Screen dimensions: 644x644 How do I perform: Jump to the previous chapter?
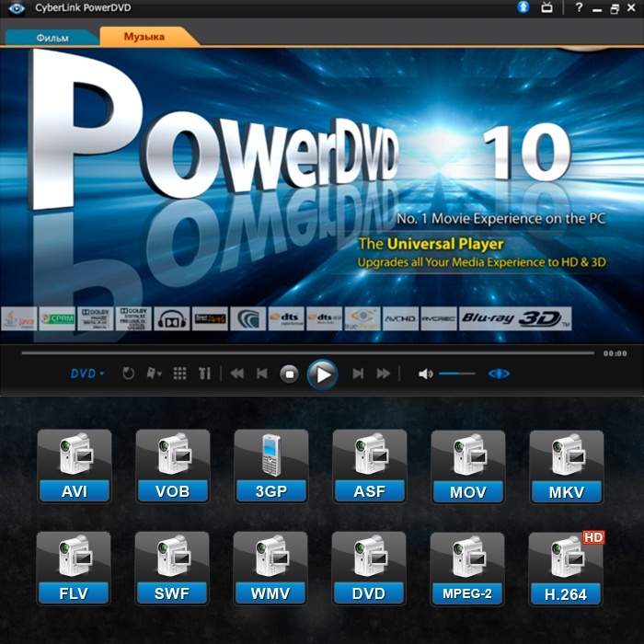click(x=261, y=374)
